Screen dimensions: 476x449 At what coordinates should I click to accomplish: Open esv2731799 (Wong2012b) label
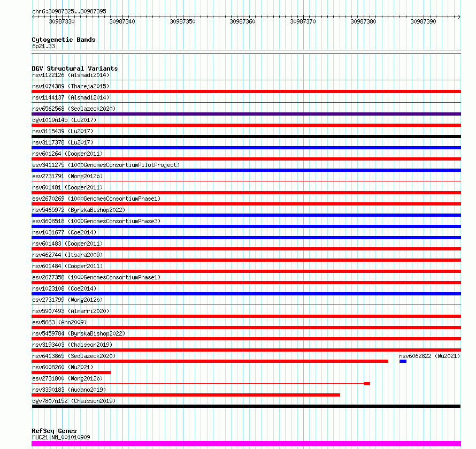67,300
